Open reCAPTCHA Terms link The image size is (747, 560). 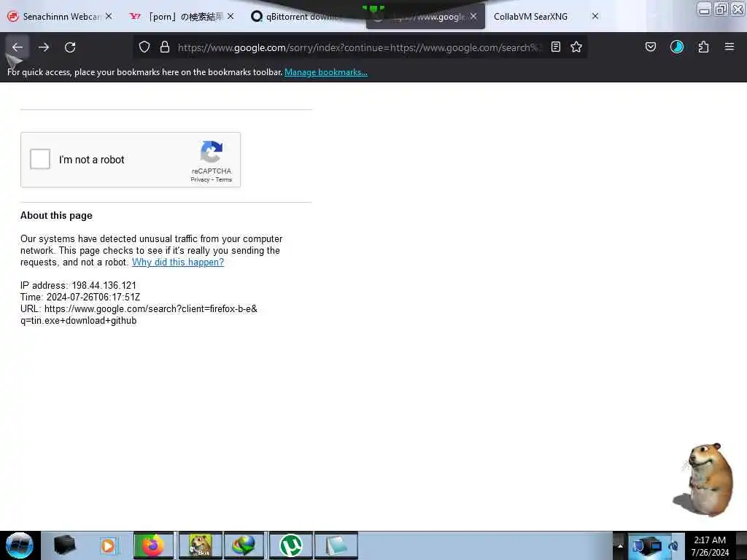pos(224,179)
